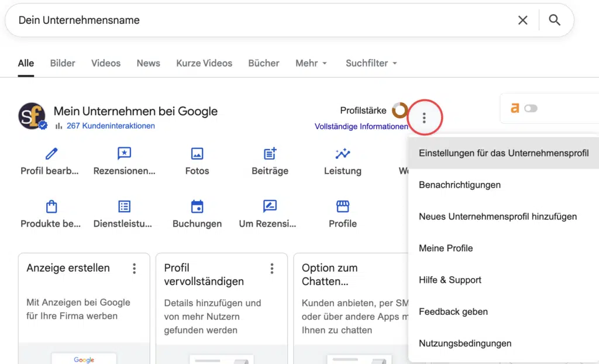The height and width of the screenshot is (364, 599).
Task: Select the Alle tab
Action: point(26,63)
